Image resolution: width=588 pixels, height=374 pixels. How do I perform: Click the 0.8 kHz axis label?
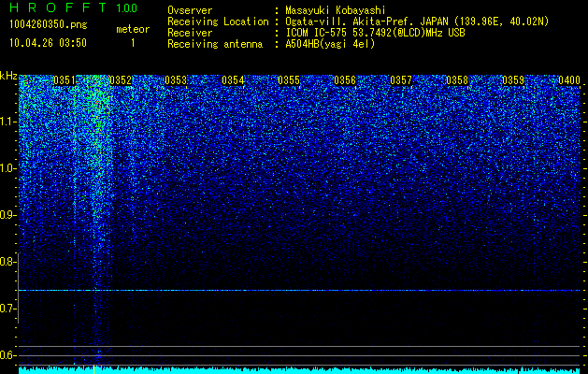[x=8, y=262]
